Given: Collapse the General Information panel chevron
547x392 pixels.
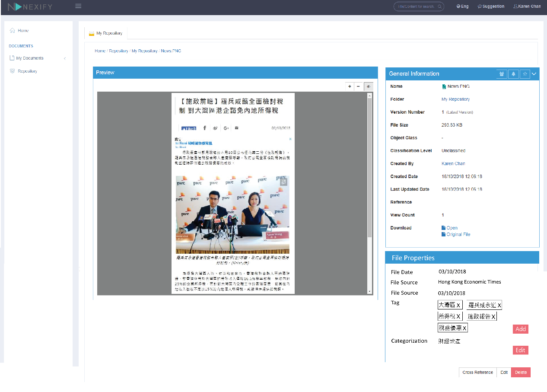Looking at the screenshot, I should tap(534, 74).
